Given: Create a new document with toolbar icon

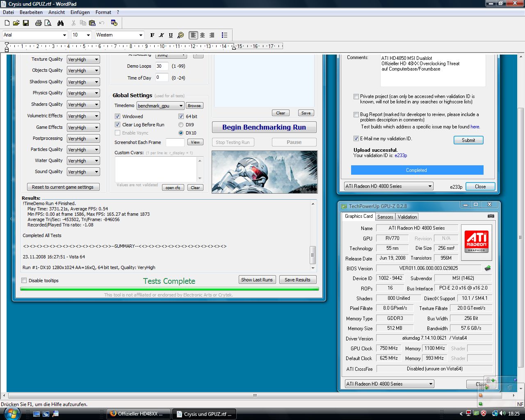Looking at the screenshot, I should (x=7, y=23).
